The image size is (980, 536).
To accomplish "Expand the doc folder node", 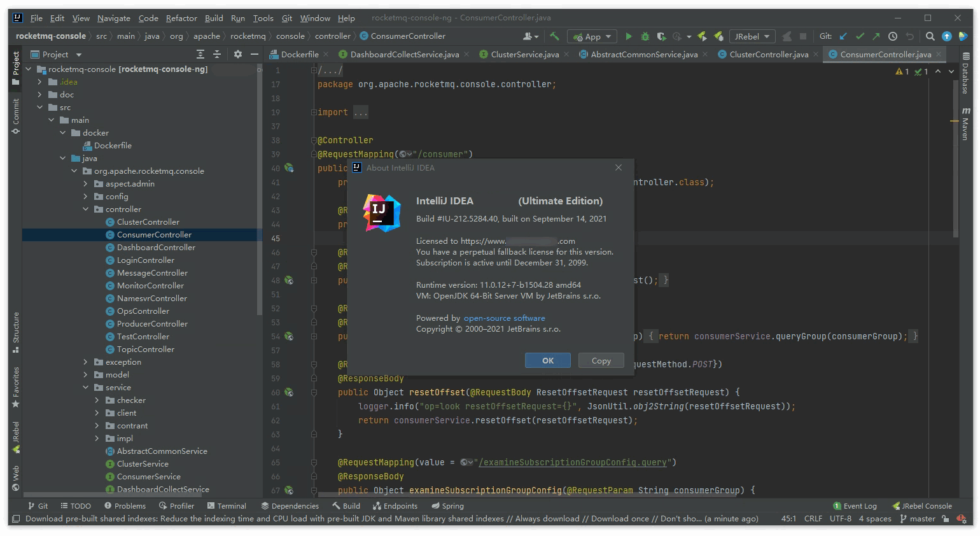I will pyautogui.click(x=39, y=95).
